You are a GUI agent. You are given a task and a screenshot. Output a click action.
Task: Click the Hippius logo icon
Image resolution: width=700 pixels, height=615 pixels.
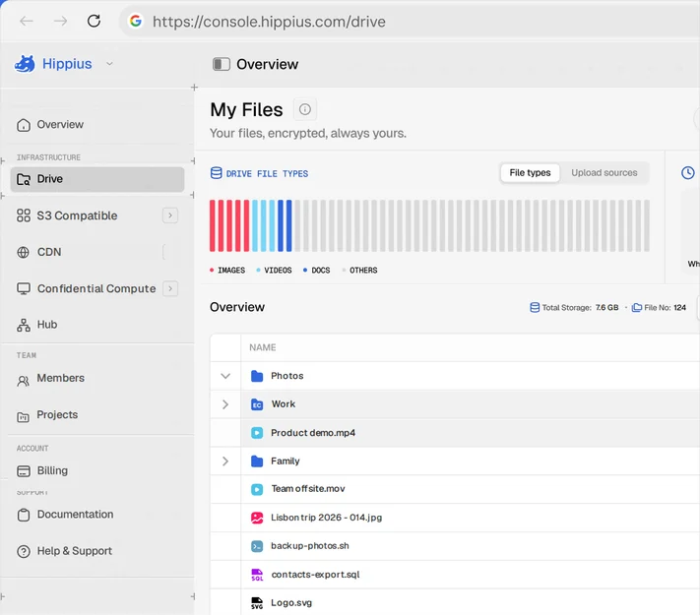[x=25, y=64]
